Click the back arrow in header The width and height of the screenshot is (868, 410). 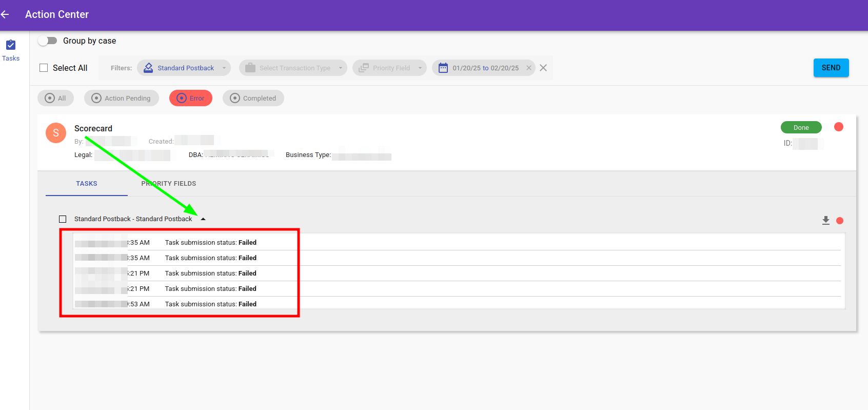(x=5, y=14)
